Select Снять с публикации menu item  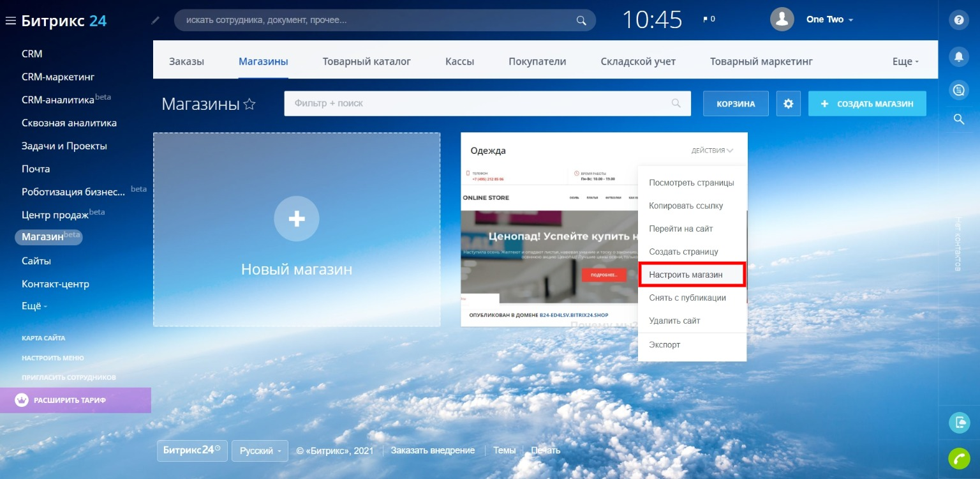692,298
